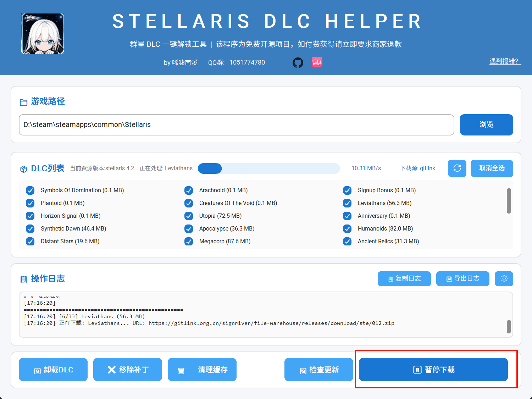Click the [6/33] Leviathans log line
The image size is (532, 399).
click(84, 316)
